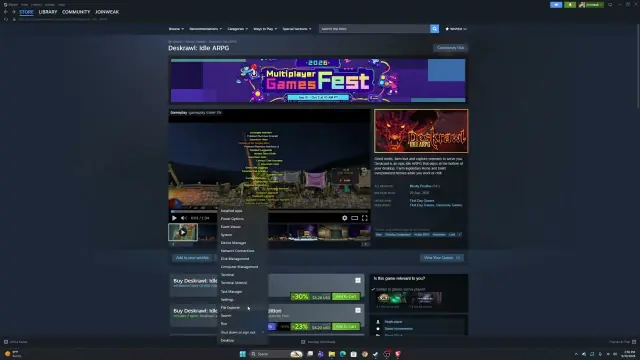Viewport: 640px width, 360px height.
Task: Open the Browse dropdown in store nav
Action: 176,29
